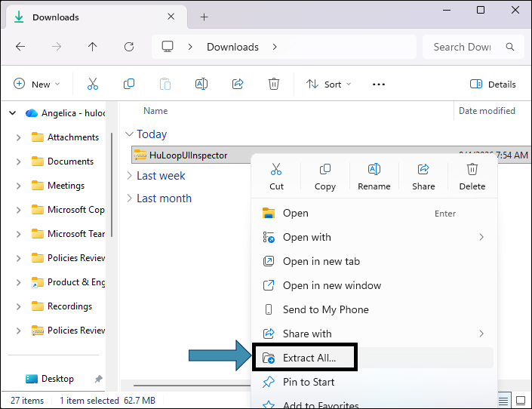Image resolution: width=532 pixels, height=409 pixels.
Task: Click the Cut scissors icon in the toolbar
Action: [93, 84]
